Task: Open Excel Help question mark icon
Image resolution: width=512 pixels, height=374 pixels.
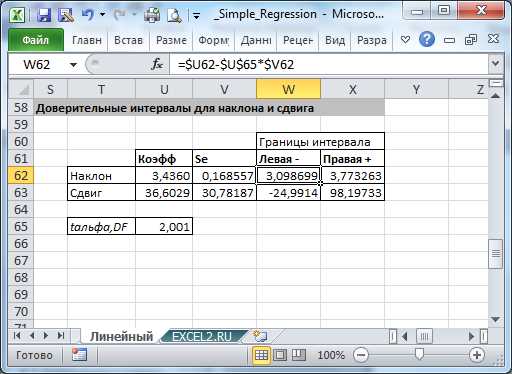Action: [427, 40]
